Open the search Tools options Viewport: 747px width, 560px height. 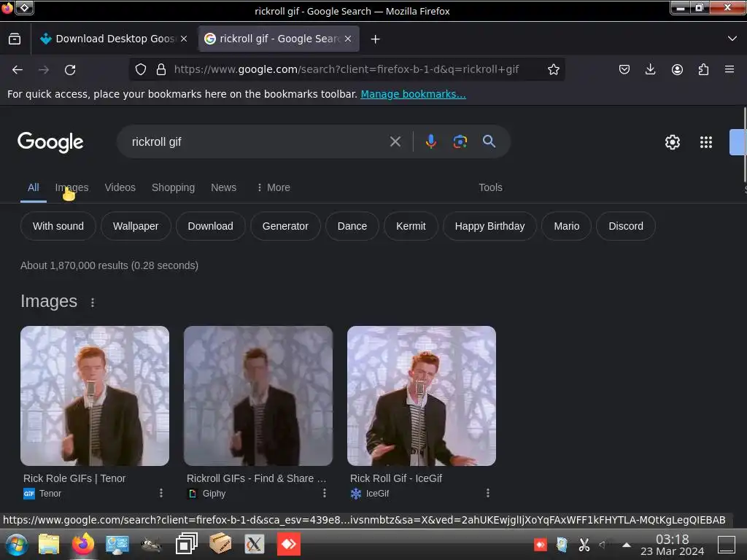point(490,187)
